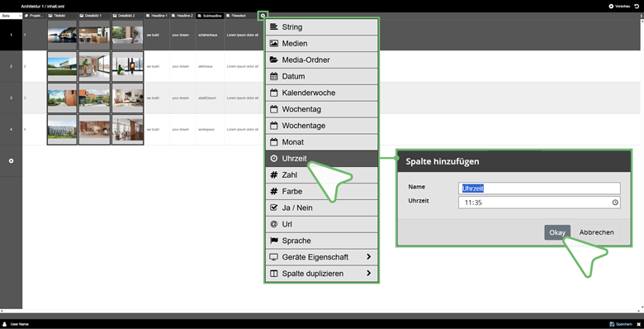Viewport: 644px width, 329px height.
Task: Choose Datum column type
Action: coord(321,77)
